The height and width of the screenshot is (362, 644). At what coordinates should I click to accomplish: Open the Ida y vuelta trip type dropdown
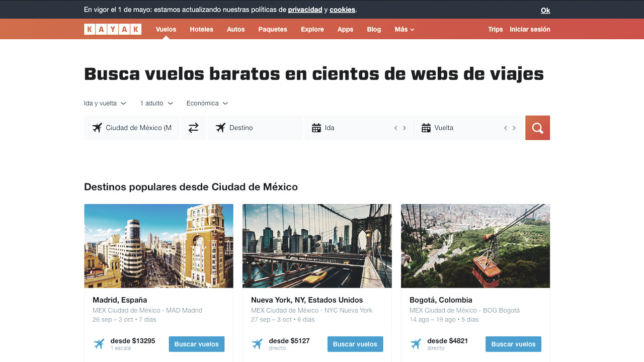[105, 103]
